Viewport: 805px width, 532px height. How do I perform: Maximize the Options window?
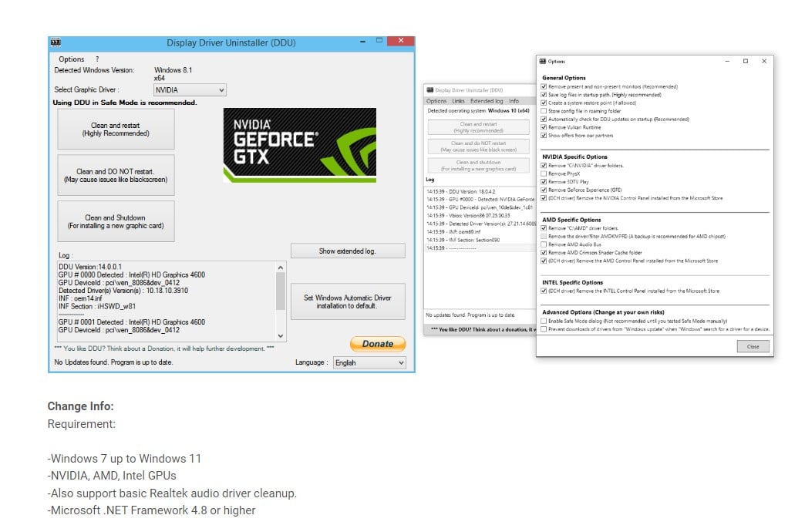coord(746,61)
